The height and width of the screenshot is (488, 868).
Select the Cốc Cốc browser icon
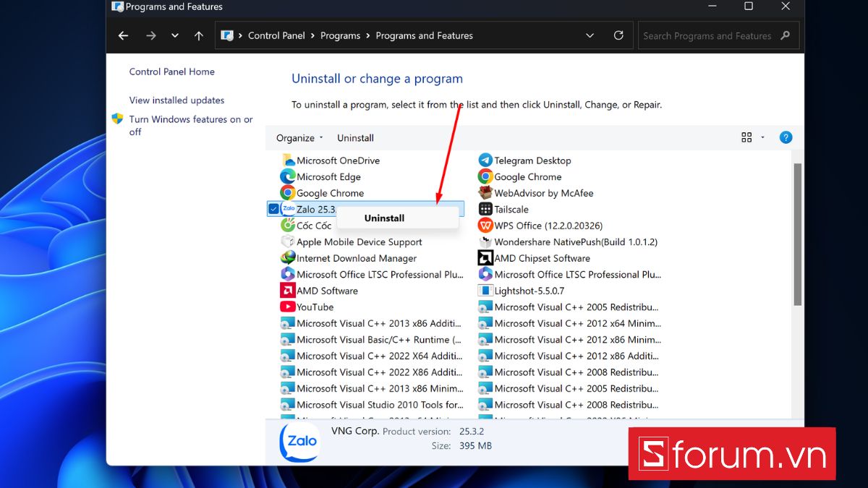coord(288,226)
